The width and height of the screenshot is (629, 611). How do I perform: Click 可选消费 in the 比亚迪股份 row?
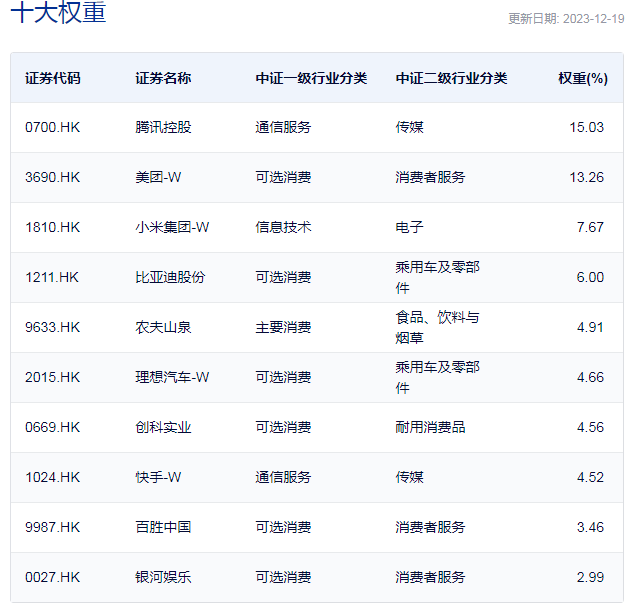(x=283, y=278)
